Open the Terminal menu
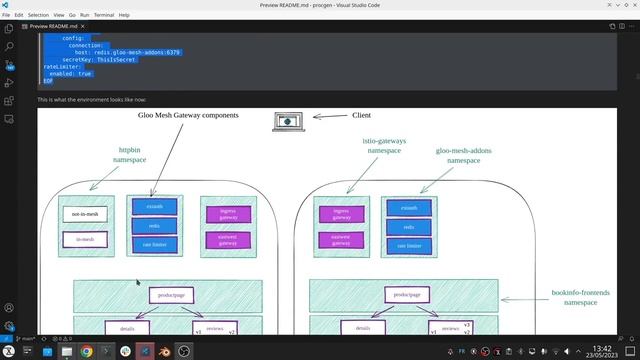640x360 pixels. click(x=104, y=15)
